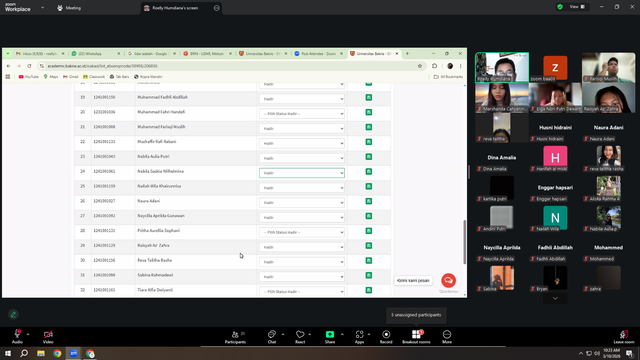Show hidden system tray icons

580,353
